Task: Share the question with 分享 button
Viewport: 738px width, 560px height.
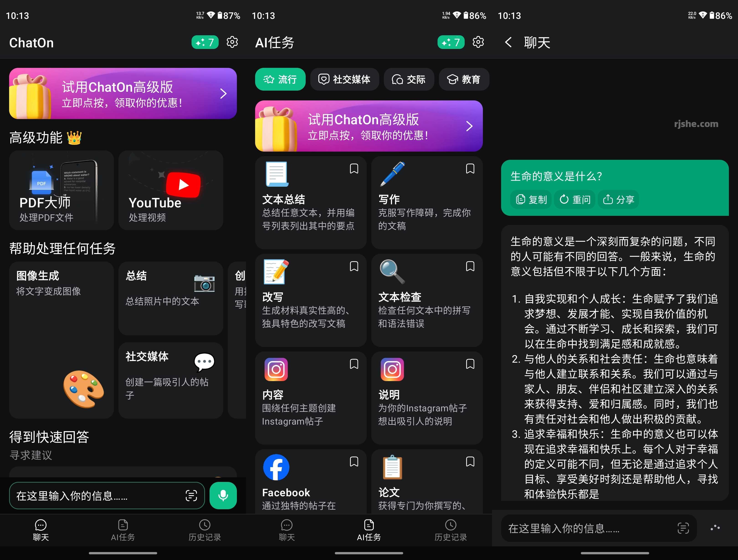Action: (x=619, y=199)
